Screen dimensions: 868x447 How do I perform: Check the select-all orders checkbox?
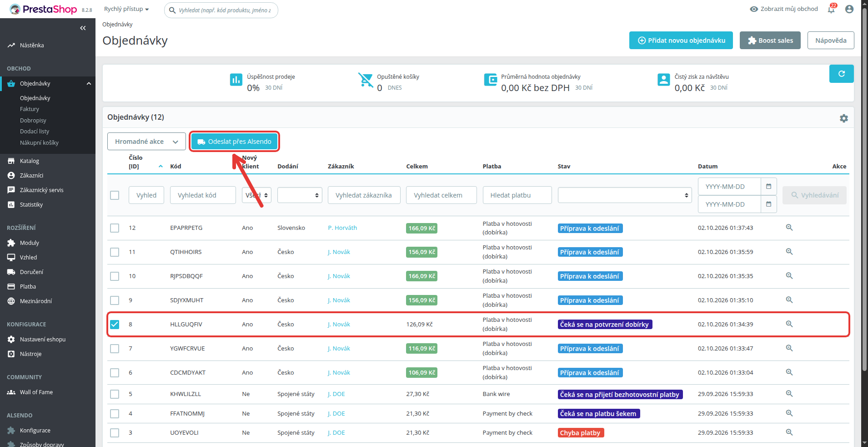[x=115, y=195]
